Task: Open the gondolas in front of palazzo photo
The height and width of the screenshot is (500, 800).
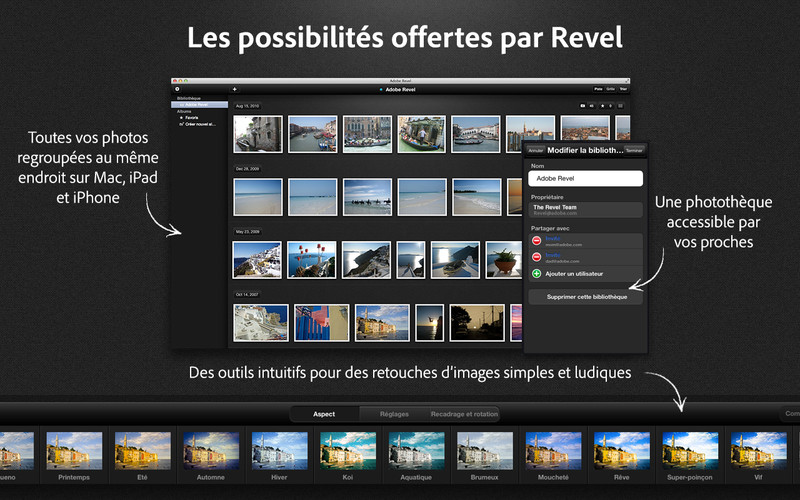Action: pyautogui.click(x=367, y=134)
